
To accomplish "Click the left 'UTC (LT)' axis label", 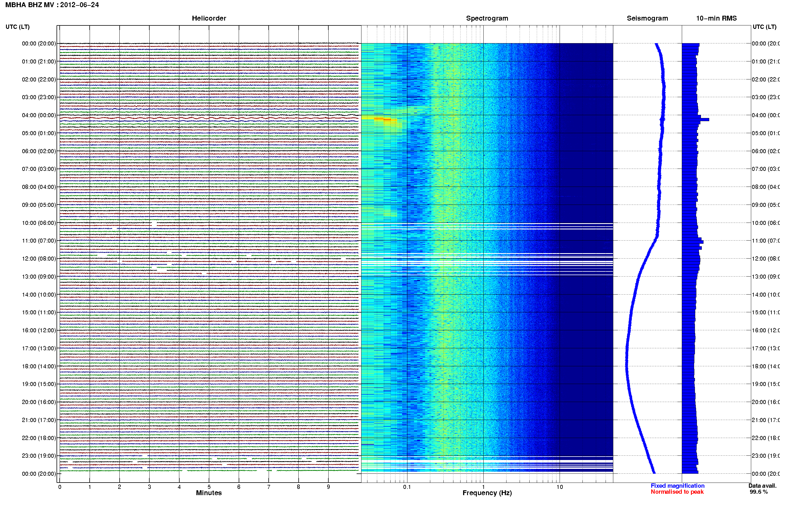I will pos(17,27).
